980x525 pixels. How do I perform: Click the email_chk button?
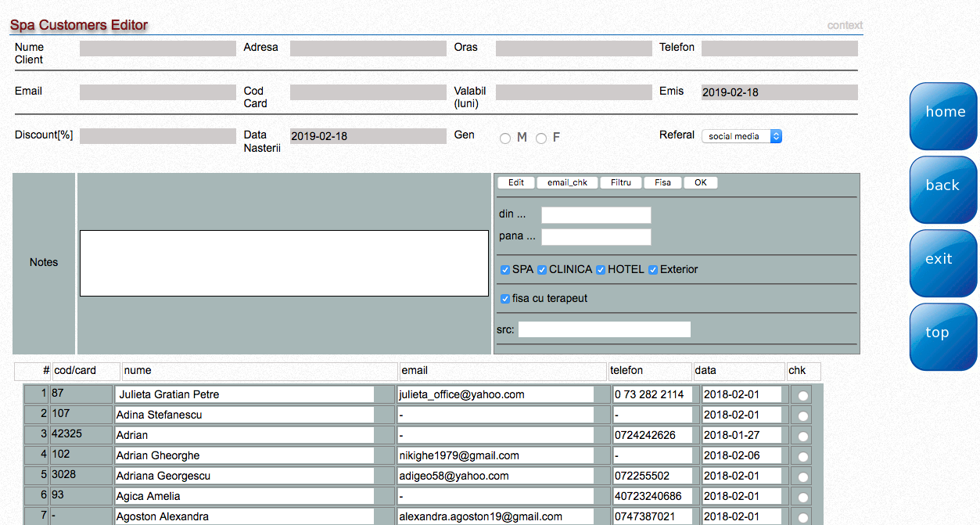[x=568, y=182]
